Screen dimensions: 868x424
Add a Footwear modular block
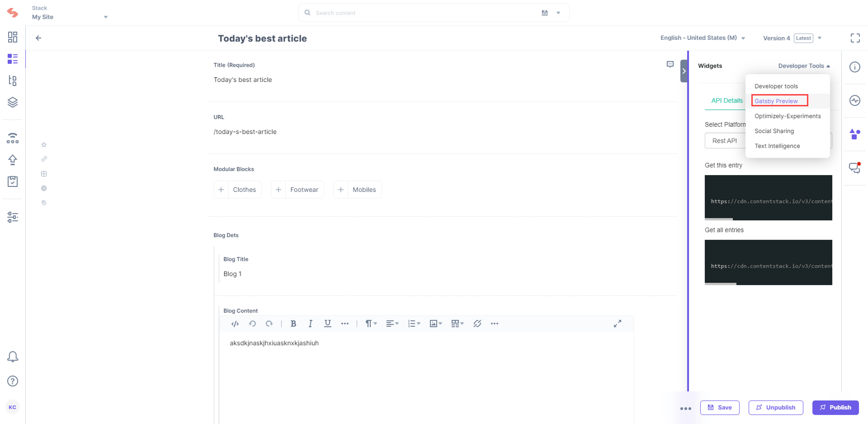point(297,190)
